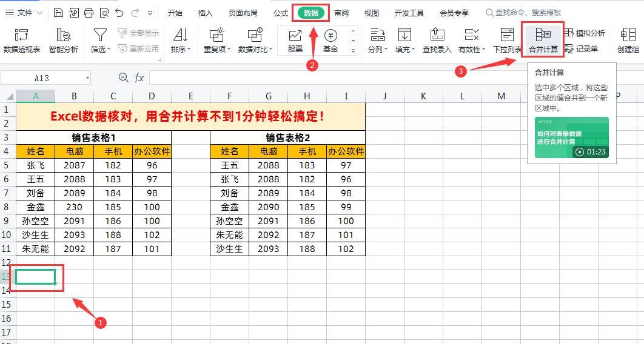The height and width of the screenshot is (344, 644).
Task: Expand the quick access toolbar dropdown
Action: tap(150, 13)
